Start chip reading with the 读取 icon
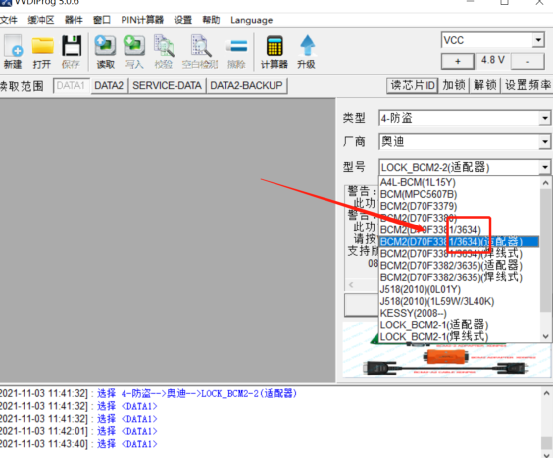 point(105,51)
